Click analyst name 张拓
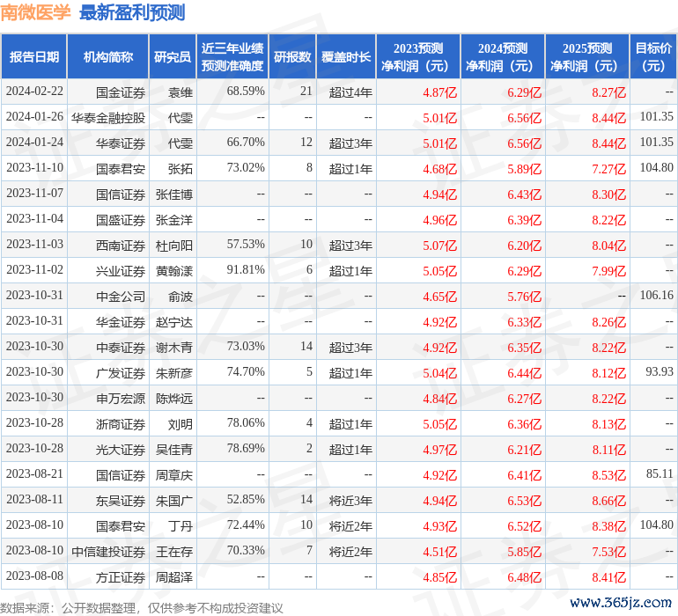This screenshot has width=678, height=616. (x=181, y=169)
